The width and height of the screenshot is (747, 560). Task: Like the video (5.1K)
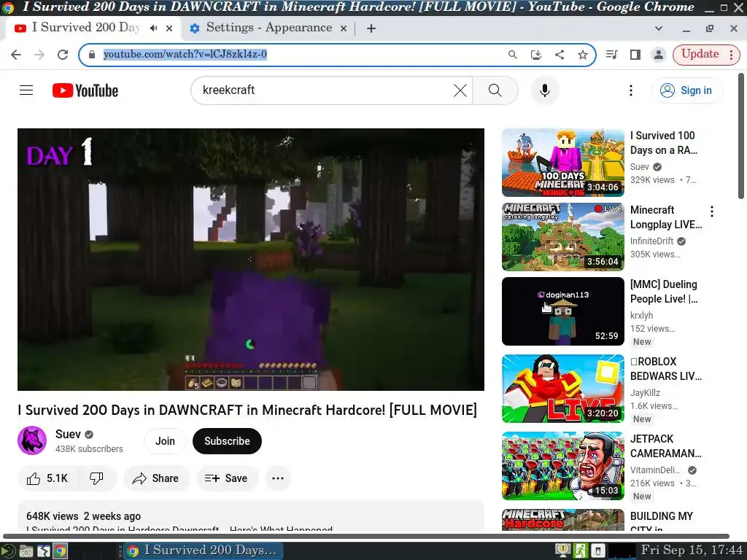pos(47,478)
